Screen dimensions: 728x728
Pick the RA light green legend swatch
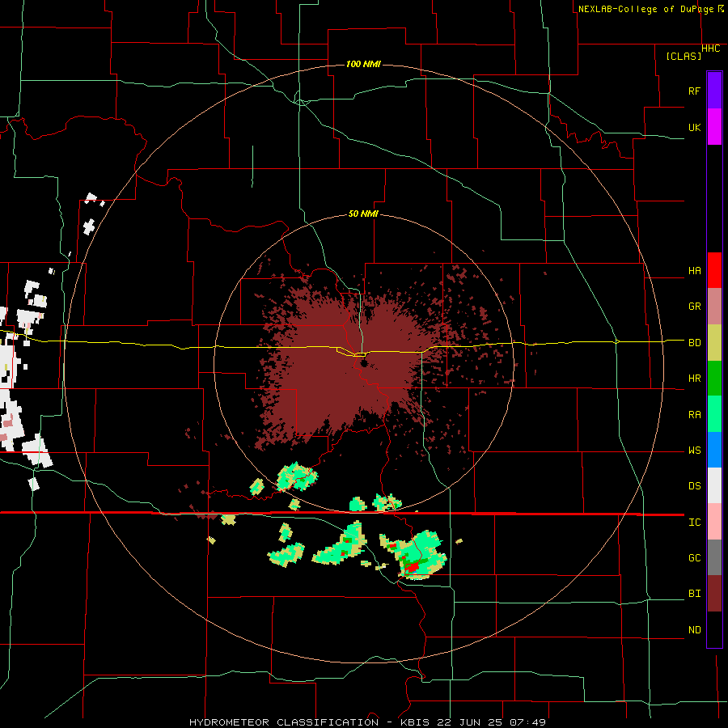pos(714,414)
